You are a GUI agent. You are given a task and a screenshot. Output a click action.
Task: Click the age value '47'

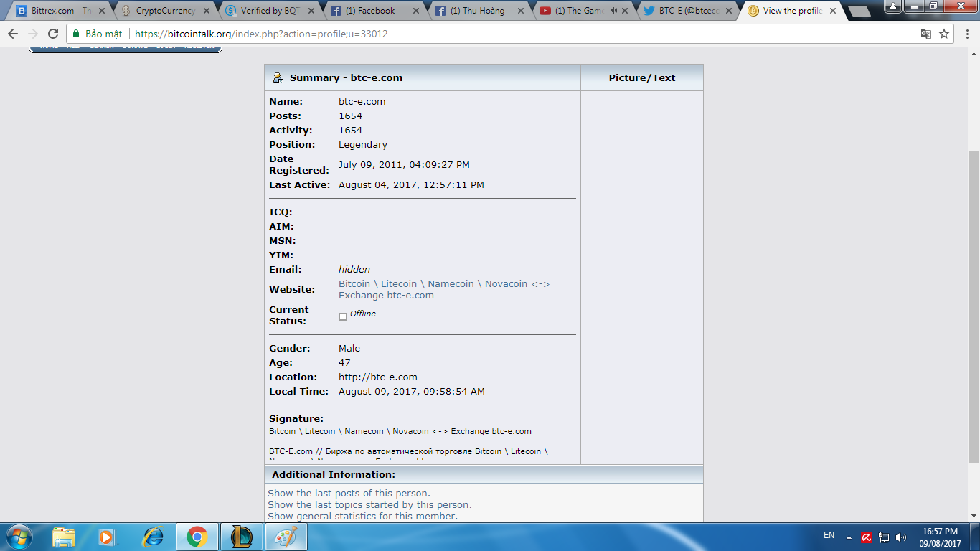pyautogui.click(x=344, y=362)
